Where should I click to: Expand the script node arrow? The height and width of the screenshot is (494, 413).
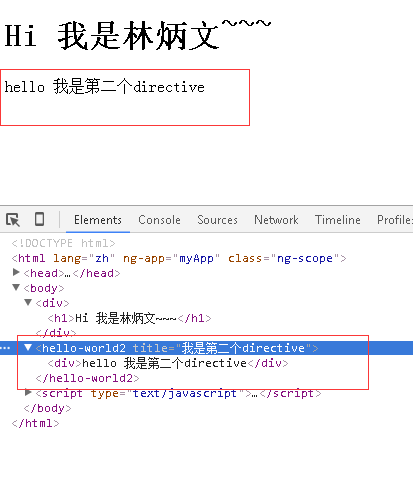click(x=28, y=392)
